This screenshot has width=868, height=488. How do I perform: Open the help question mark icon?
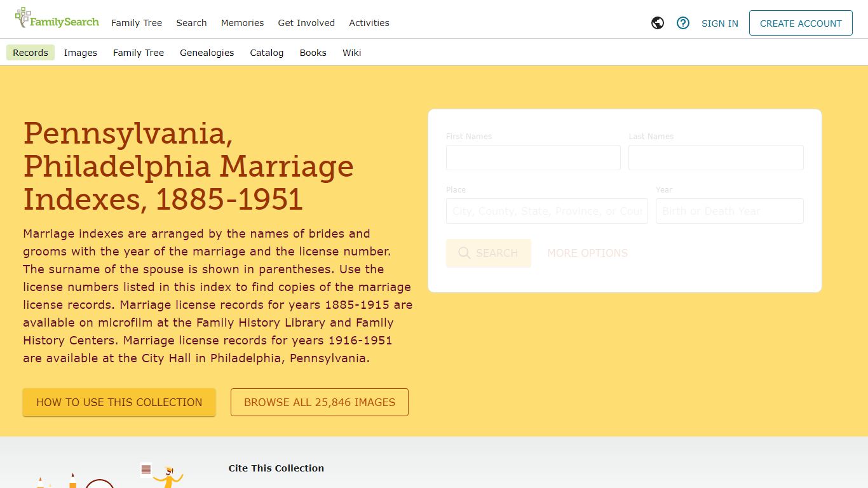point(683,23)
